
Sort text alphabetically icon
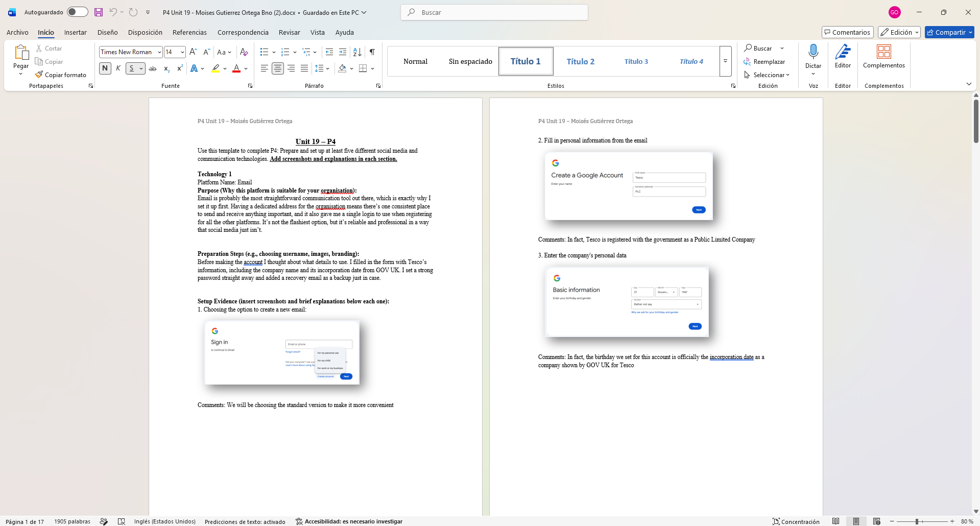pos(357,52)
